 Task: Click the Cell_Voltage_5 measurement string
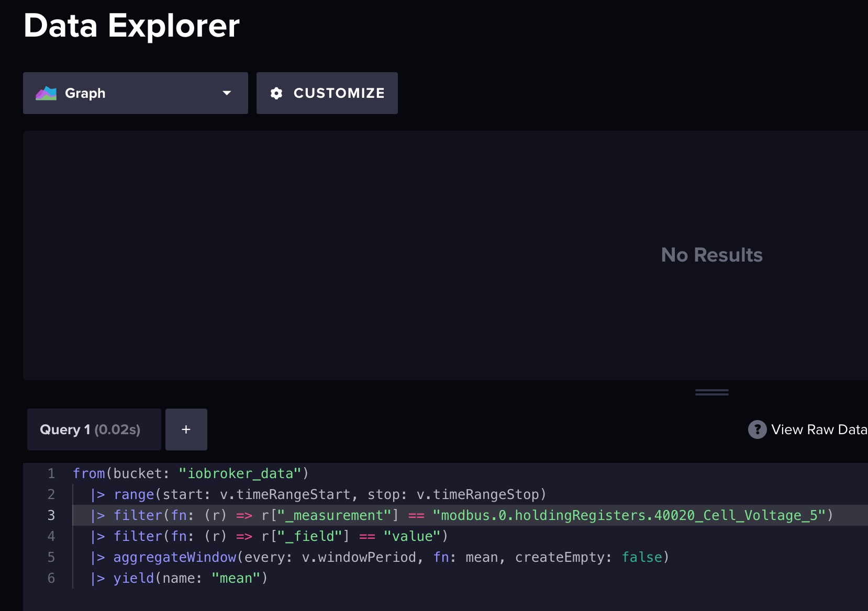(633, 515)
